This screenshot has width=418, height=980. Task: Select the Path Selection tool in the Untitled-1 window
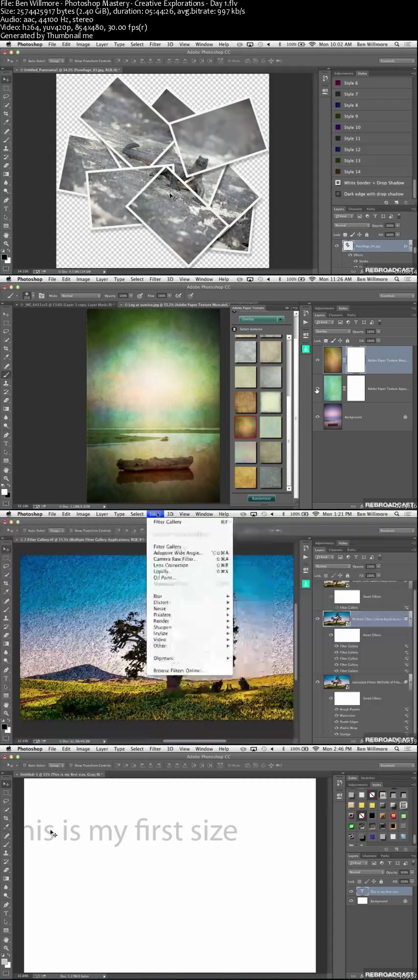6,922
